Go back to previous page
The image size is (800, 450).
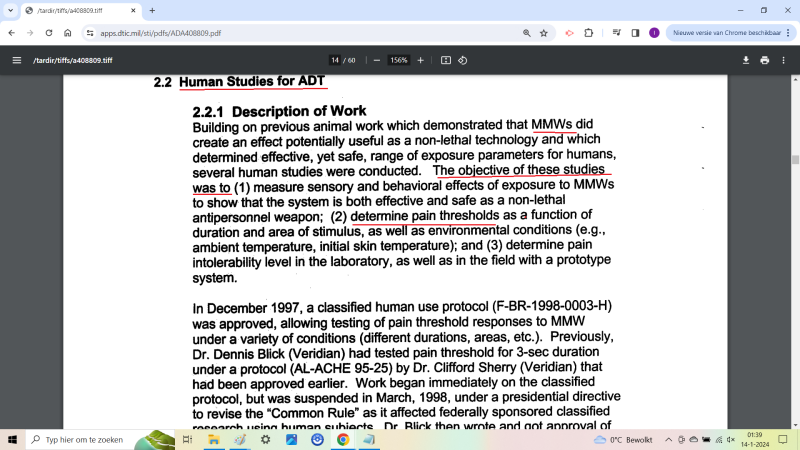(12, 33)
